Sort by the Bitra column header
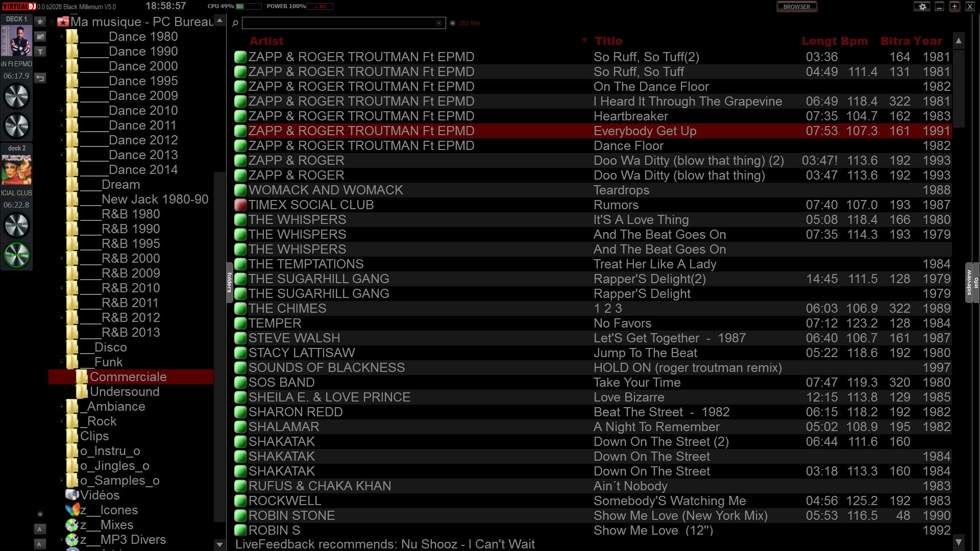The height and width of the screenshot is (551, 980). [x=895, y=41]
